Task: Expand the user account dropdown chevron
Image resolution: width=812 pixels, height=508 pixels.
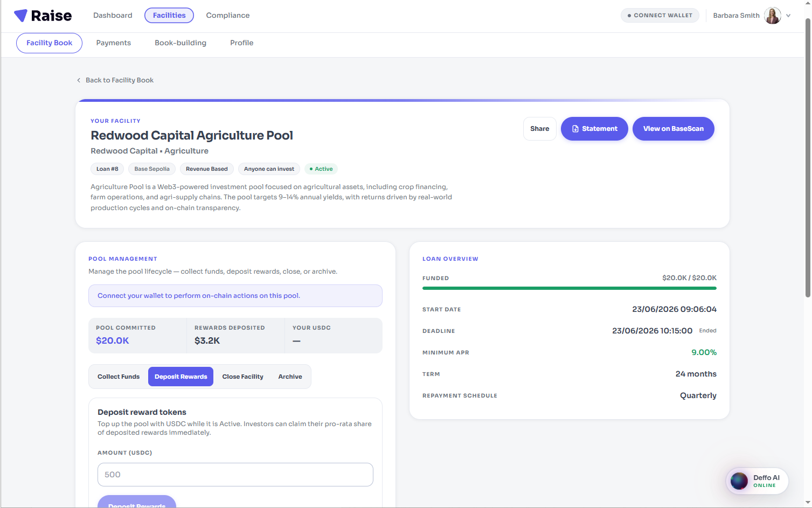Action: point(788,16)
